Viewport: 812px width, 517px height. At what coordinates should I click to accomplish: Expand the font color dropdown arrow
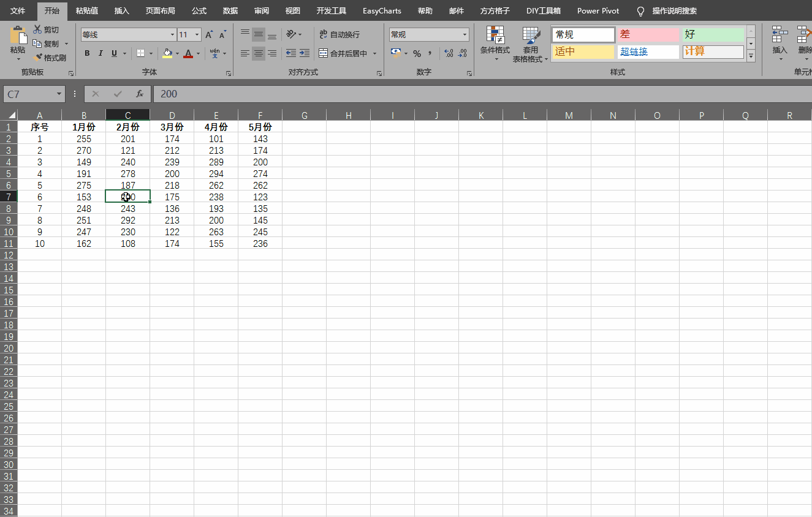(x=198, y=54)
